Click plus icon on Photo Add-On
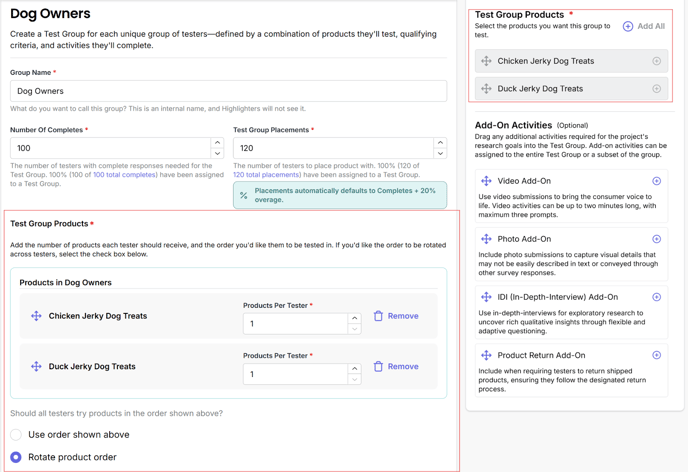688x472 pixels. click(656, 239)
